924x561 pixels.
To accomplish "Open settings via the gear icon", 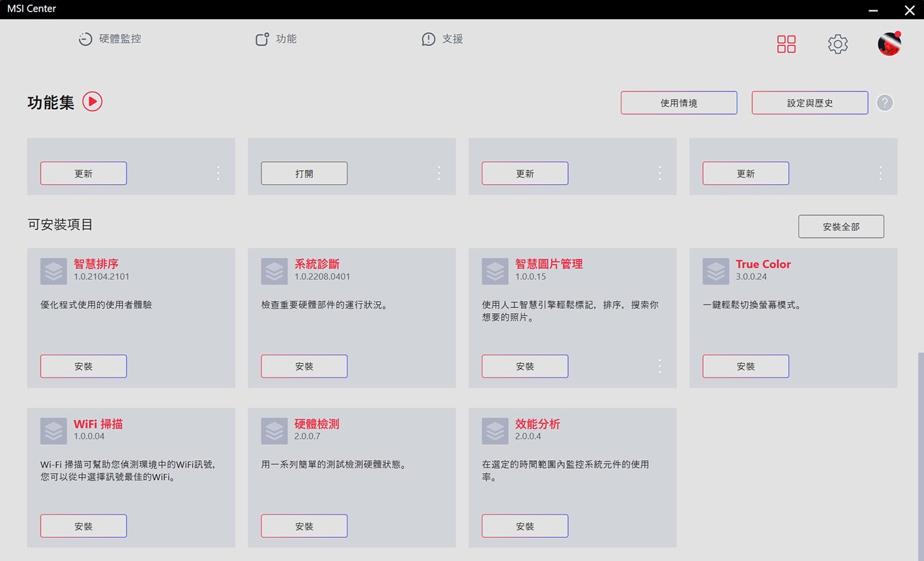I will point(837,44).
